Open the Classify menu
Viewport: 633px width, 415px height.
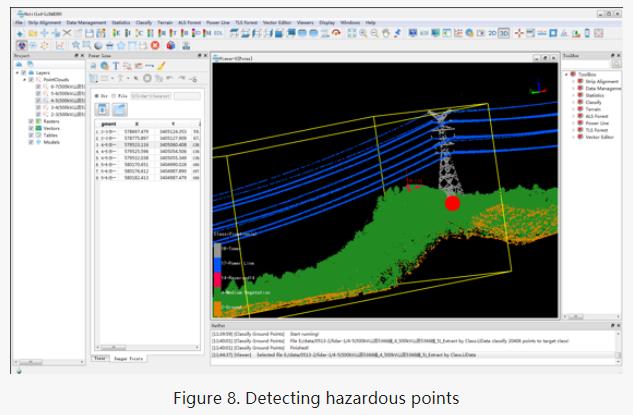coord(144,23)
